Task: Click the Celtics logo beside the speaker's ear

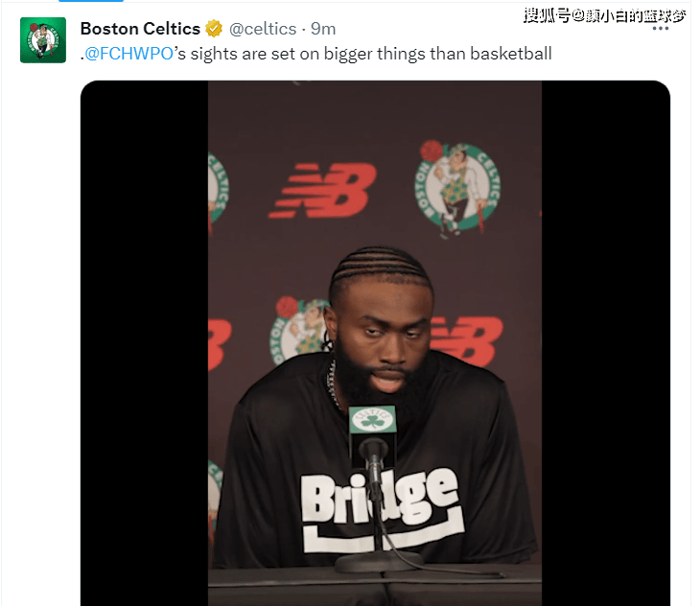Action: pos(299,329)
